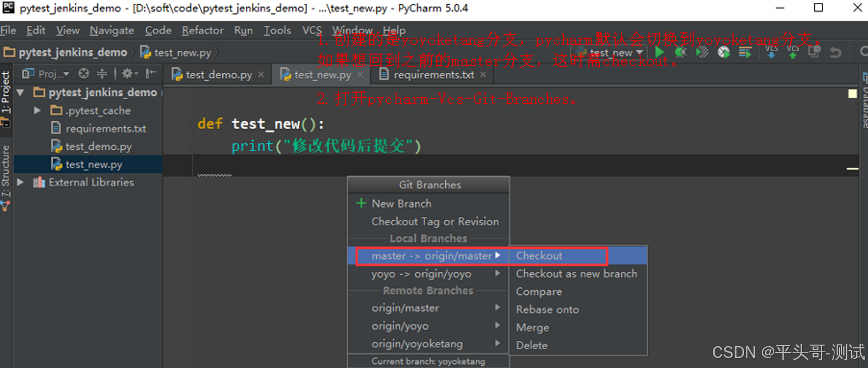Click the rollback (undo) toolbar icon
The width and height of the screenshot is (868, 368).
[836, 52]
